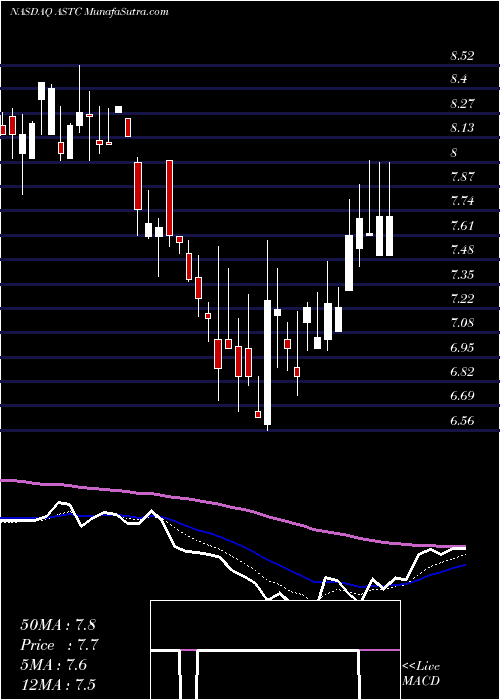Select the 7.61 price axis label

[x=462, y=225]
